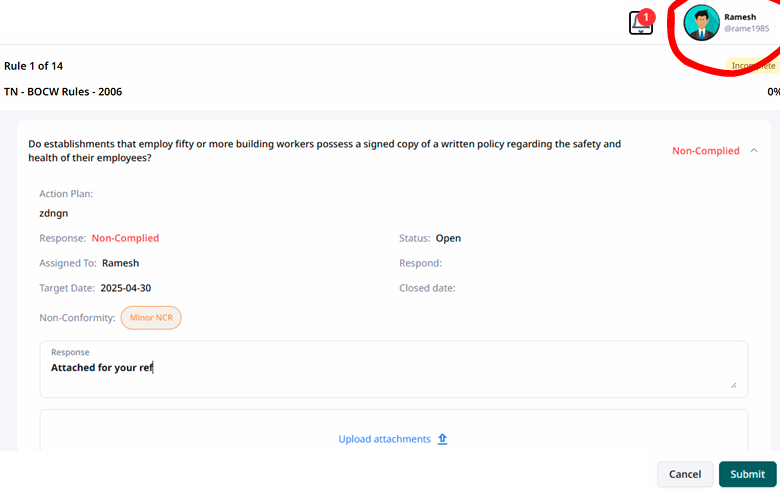Open the notifications bell
The width and height of the screenshot is (780, 491).
pyautogui.click(x=641, y=23)
